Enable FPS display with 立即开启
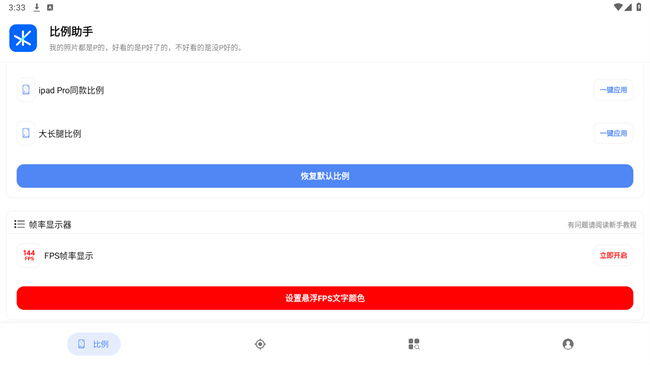Viewport: 650px width, 365px height. tap(613, 255)
